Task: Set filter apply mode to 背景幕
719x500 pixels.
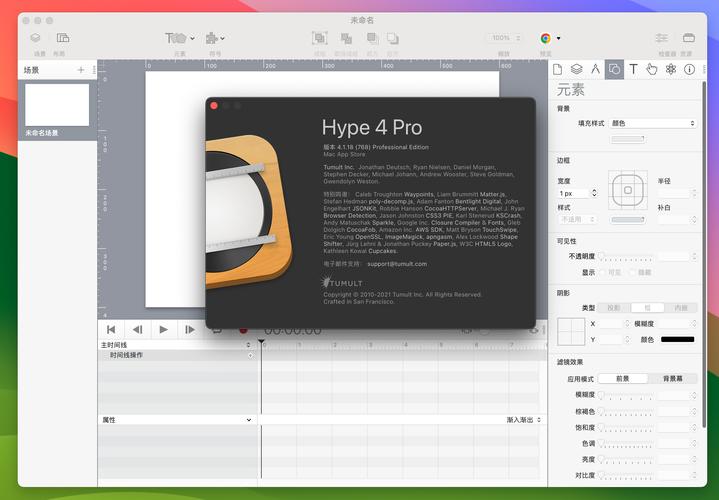Action: tap(673, 378)
